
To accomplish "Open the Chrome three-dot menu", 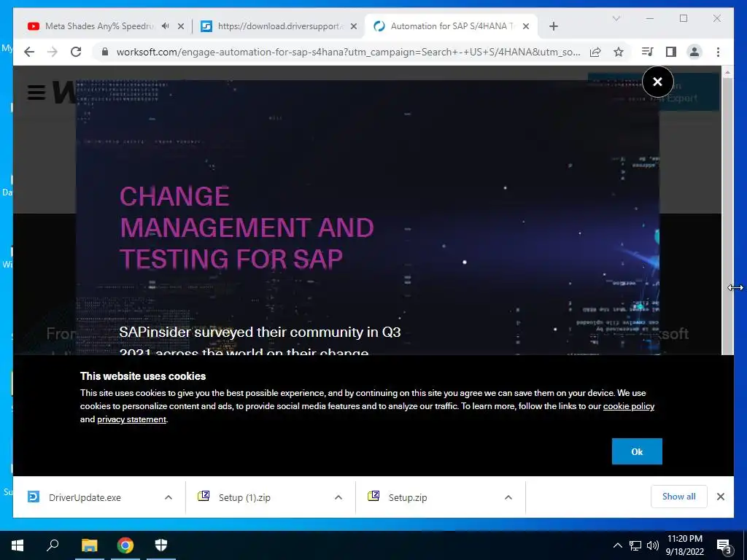I will 718,52.
